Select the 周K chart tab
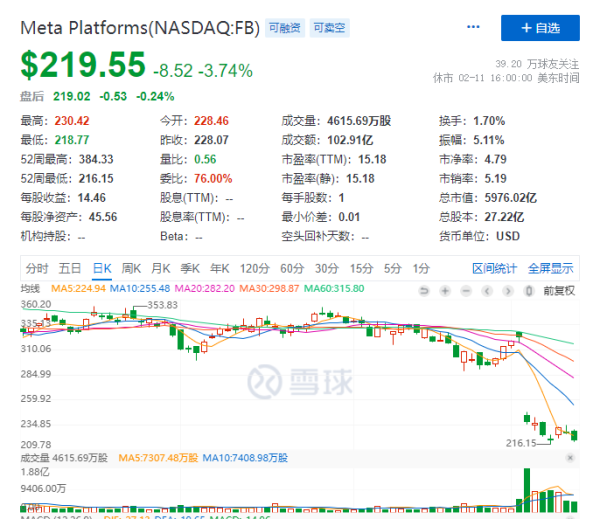This screenshot has width=600, height=519. click(x=131, y=268)
